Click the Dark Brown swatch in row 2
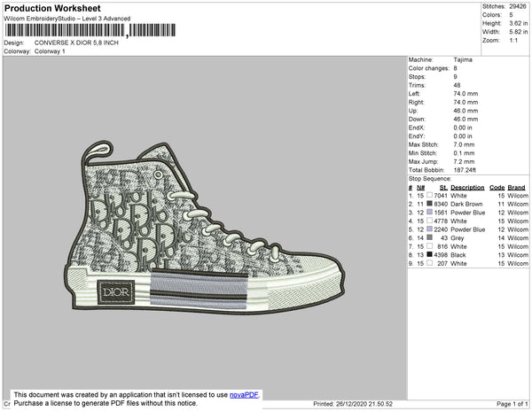The image size is (532, 411). coord(429,204)
